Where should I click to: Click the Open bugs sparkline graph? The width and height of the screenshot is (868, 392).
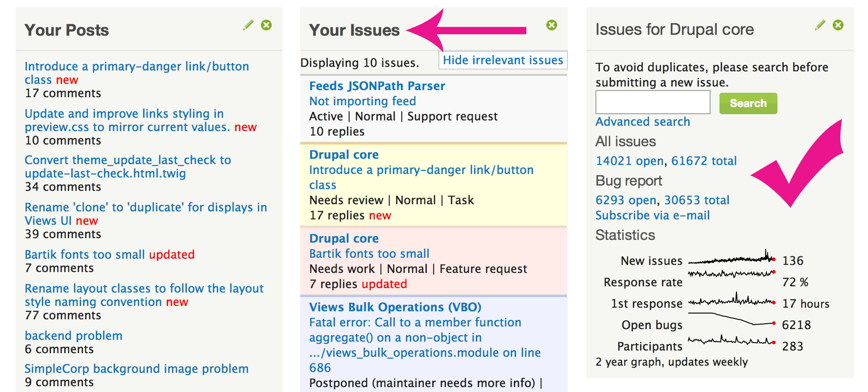click(732, 319)
